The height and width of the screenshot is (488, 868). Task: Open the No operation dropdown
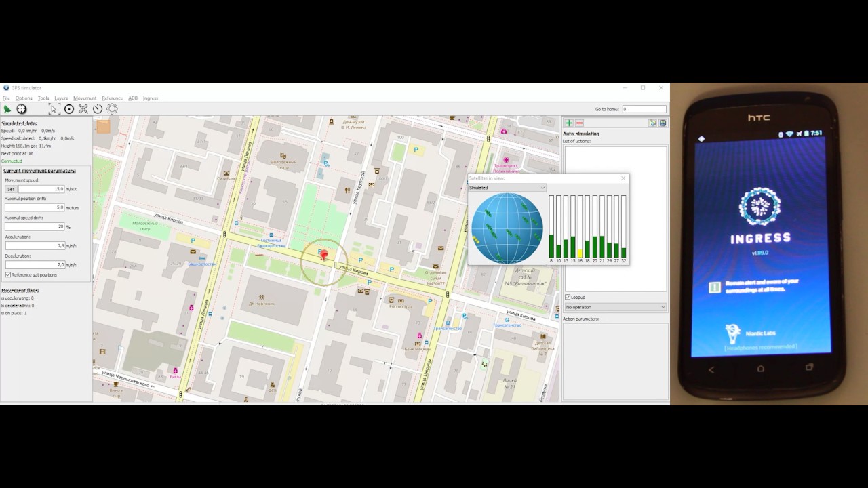616,307
